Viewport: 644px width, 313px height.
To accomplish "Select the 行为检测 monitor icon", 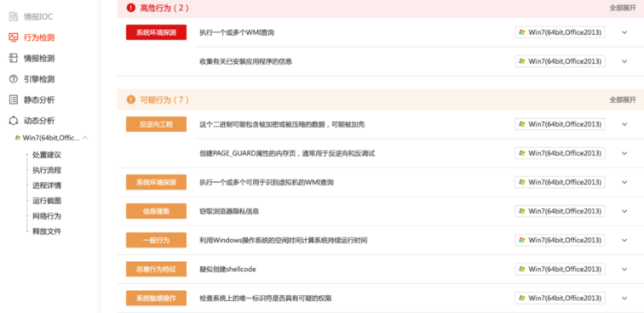I will click(14, 37).
